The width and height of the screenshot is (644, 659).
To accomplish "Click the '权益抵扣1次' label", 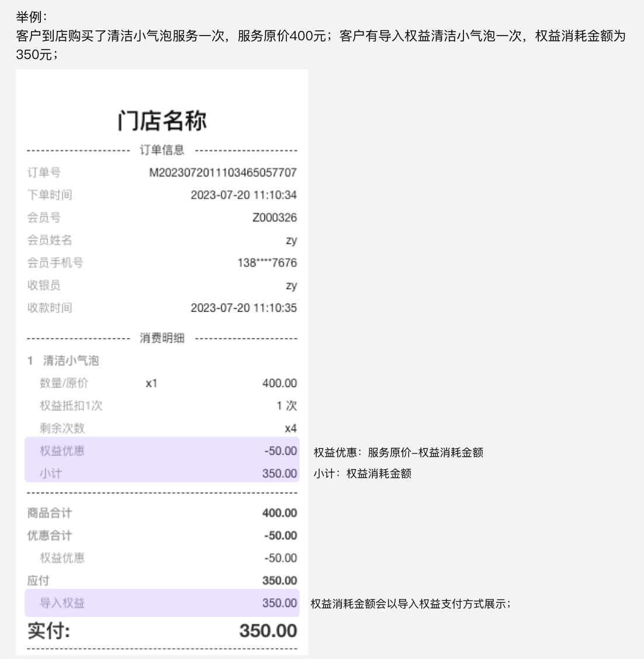I will coord(71,405).
